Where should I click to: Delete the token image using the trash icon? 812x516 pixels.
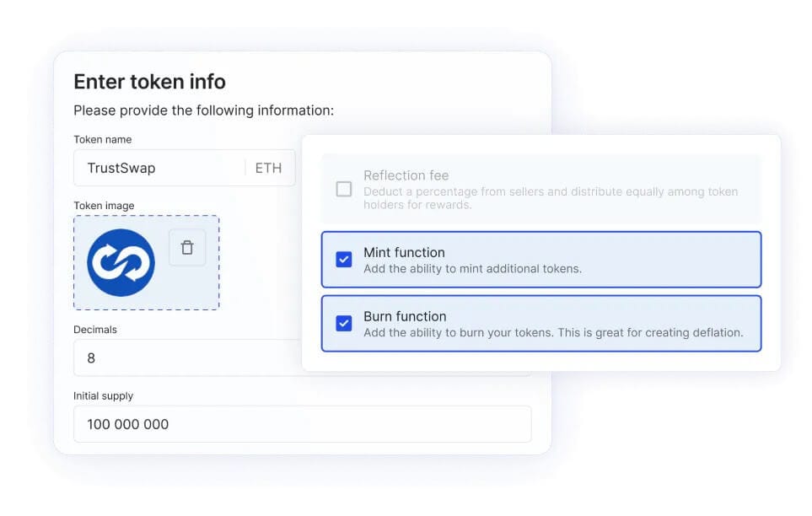point(186,248)
